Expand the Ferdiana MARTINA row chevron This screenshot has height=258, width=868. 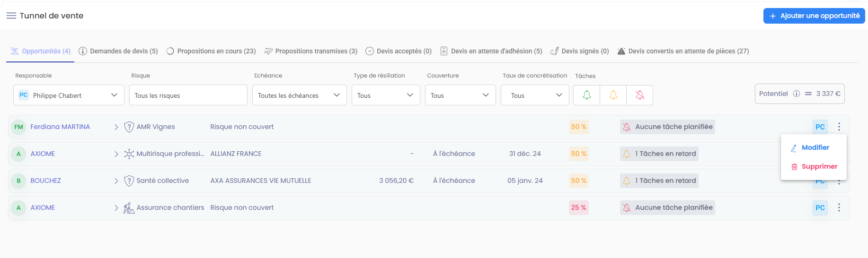pos(116,127)
